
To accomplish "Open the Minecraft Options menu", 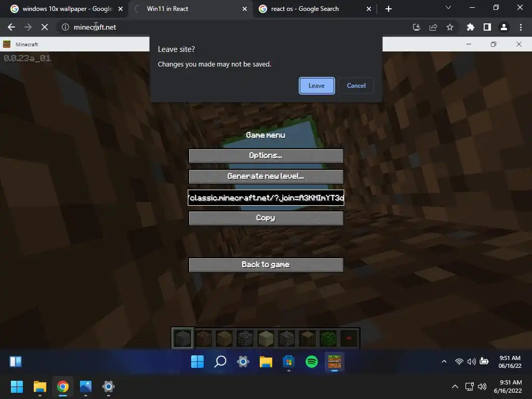I will tap(266, 156).
